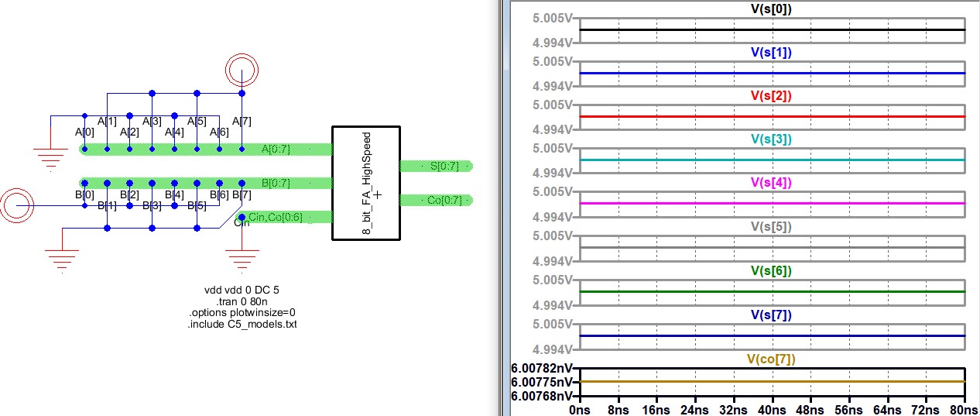This screenshot has width=980, height=416.
Task: Select the V(co[7]) trace label
Action: [771, 359]
